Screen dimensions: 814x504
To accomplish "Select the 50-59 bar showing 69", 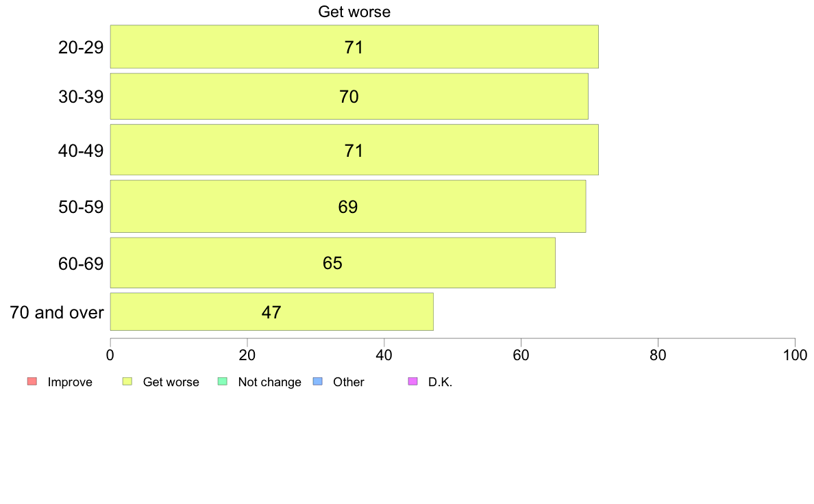I will pyautogui.click(x=348, y=207).
